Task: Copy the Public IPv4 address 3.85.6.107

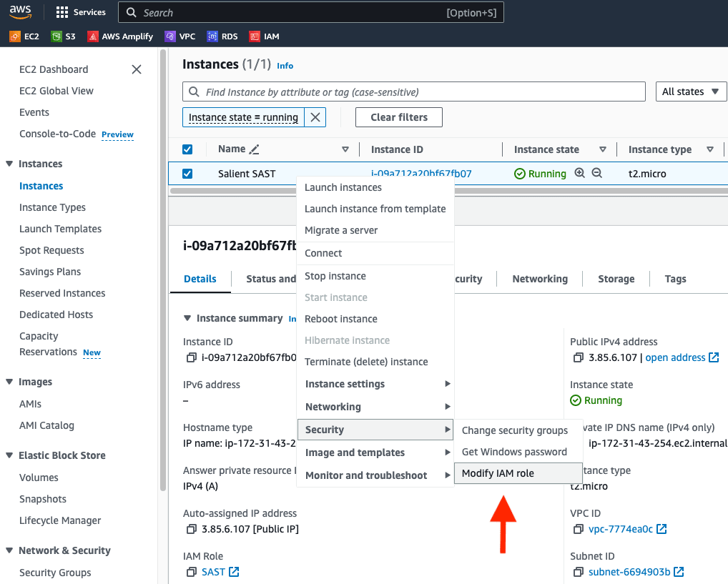Action: pos(578,357)
